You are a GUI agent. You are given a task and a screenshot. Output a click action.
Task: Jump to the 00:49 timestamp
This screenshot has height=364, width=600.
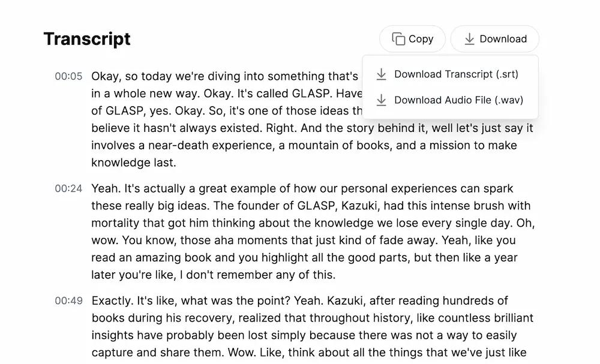(x=68, y=301)
